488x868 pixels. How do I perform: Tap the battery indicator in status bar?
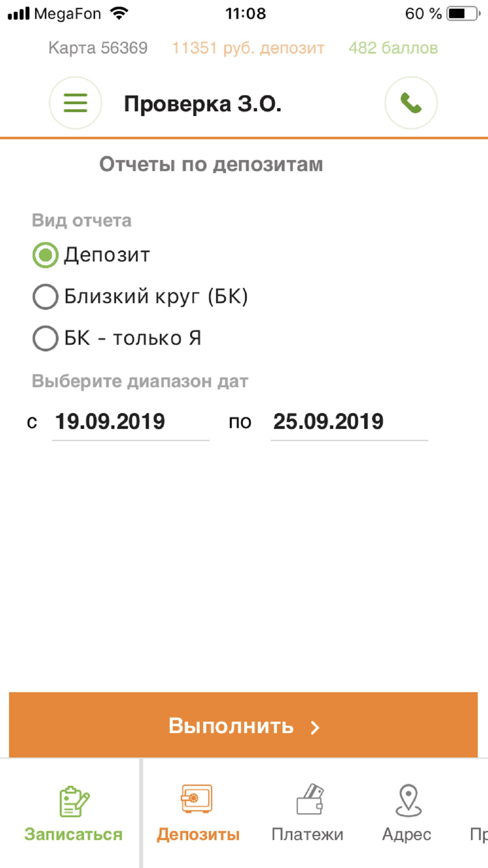464,13
